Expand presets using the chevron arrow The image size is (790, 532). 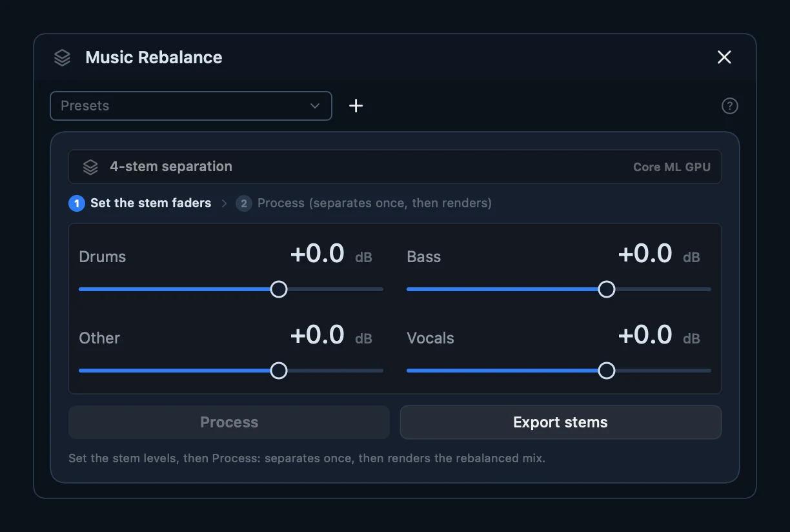pos(315,106)
